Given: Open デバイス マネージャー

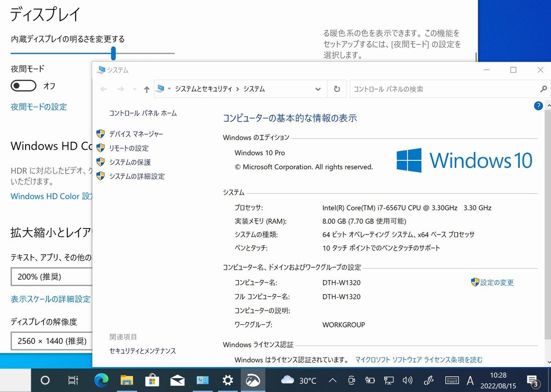Looking at the screenshot, I should click(x=136, y=134).
